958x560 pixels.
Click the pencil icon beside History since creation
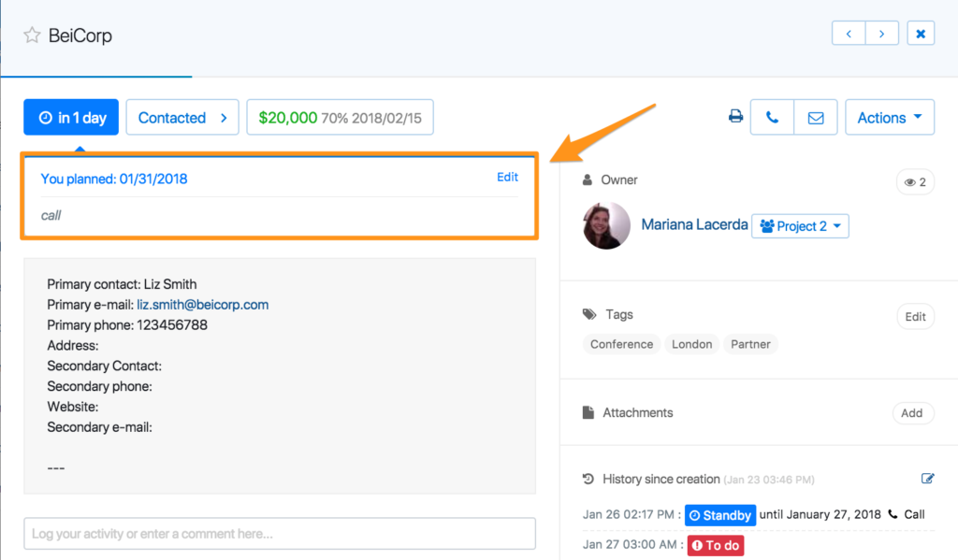point(927,478)
